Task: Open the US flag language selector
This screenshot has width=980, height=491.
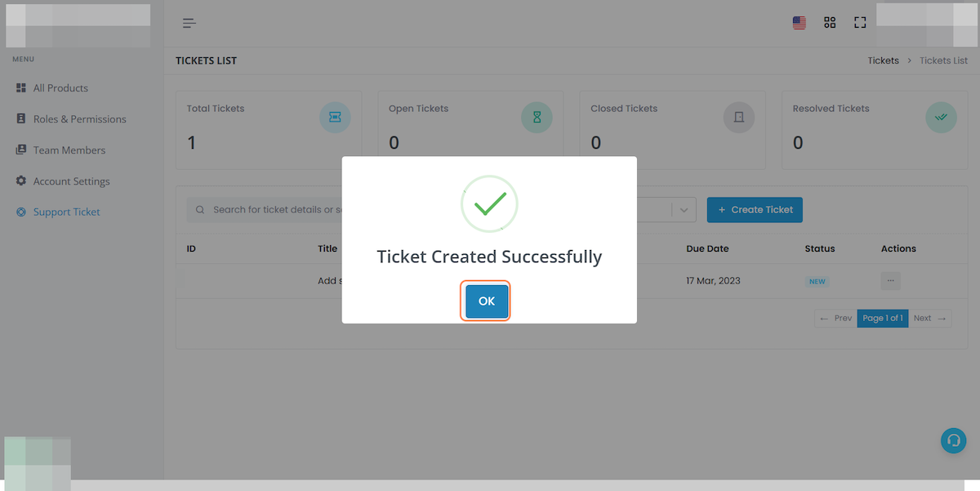Action: tap(800, 23)
